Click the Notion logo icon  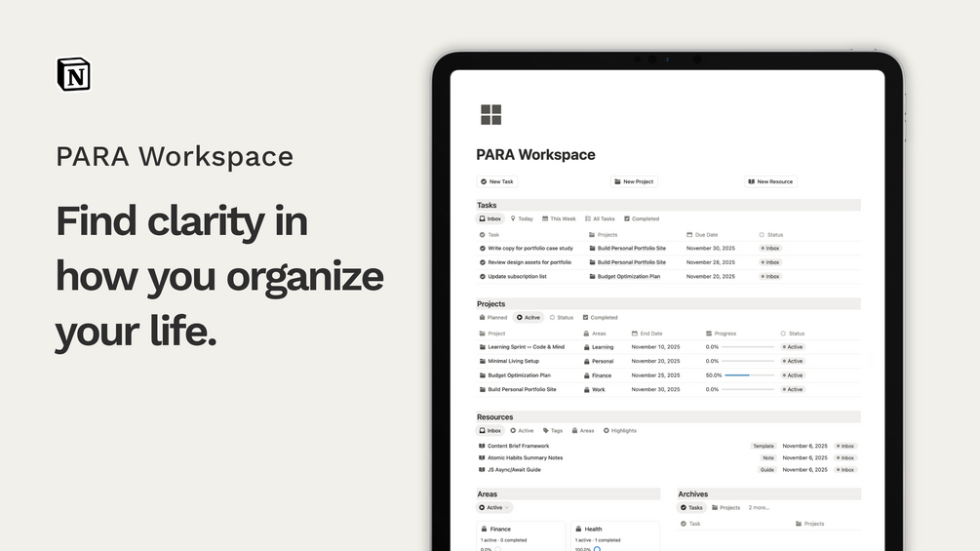pyautogui.click(x=74, y=74)
